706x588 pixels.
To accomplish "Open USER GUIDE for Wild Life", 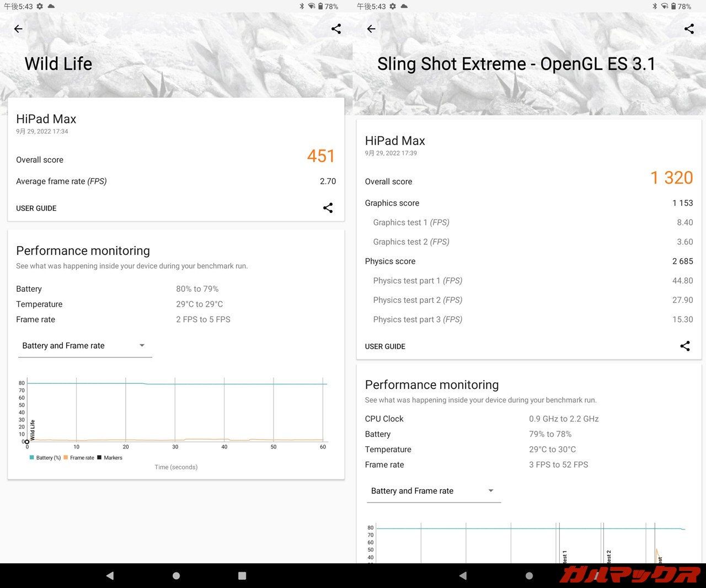I will 36,209.
